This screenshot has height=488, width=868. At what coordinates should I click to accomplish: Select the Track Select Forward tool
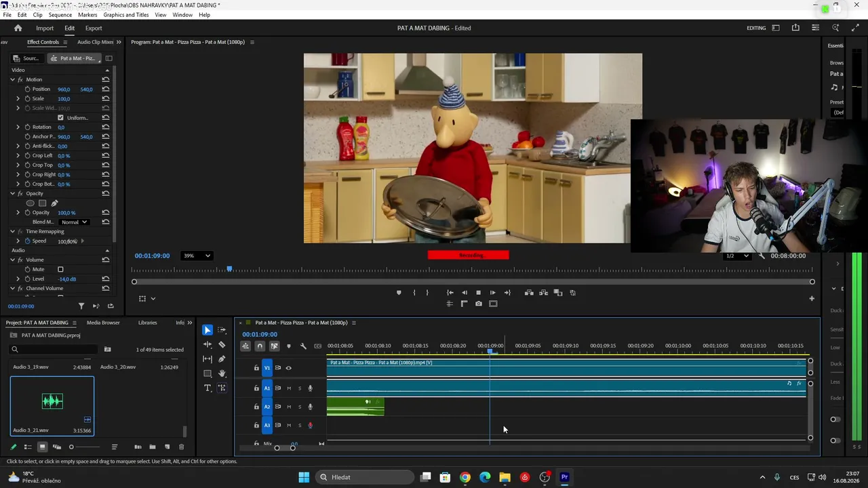pos(222,330)
